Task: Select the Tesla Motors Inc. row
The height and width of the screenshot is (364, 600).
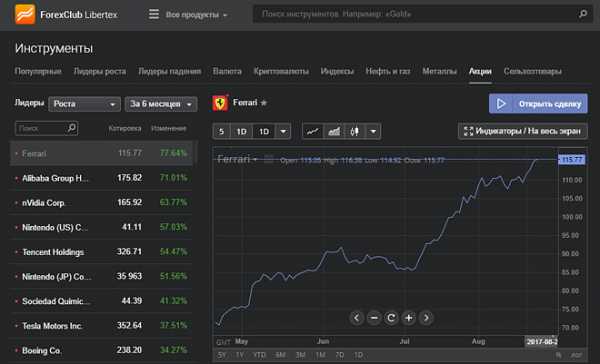Action: pos(101,326)
